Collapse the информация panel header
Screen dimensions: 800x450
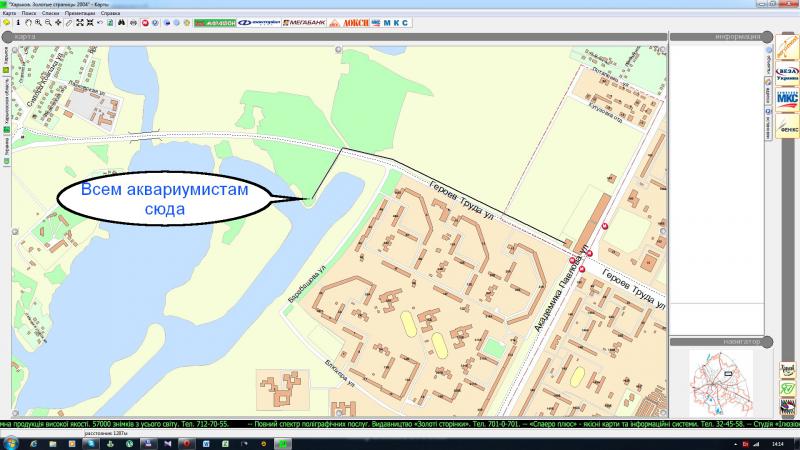click(717, 37)
